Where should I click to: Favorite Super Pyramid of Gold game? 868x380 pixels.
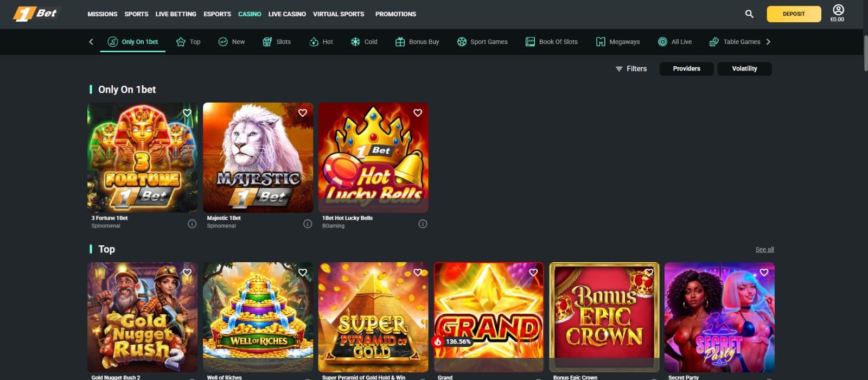click(418, 273)
